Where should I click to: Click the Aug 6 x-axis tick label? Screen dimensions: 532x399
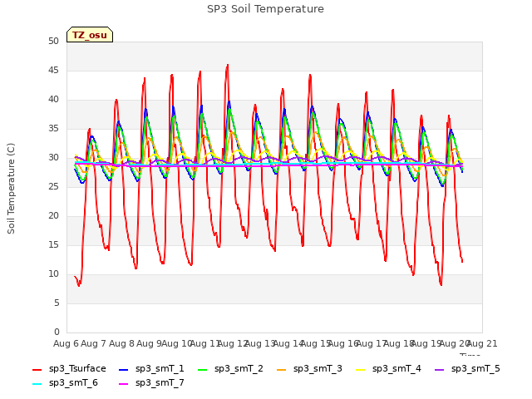66,343
